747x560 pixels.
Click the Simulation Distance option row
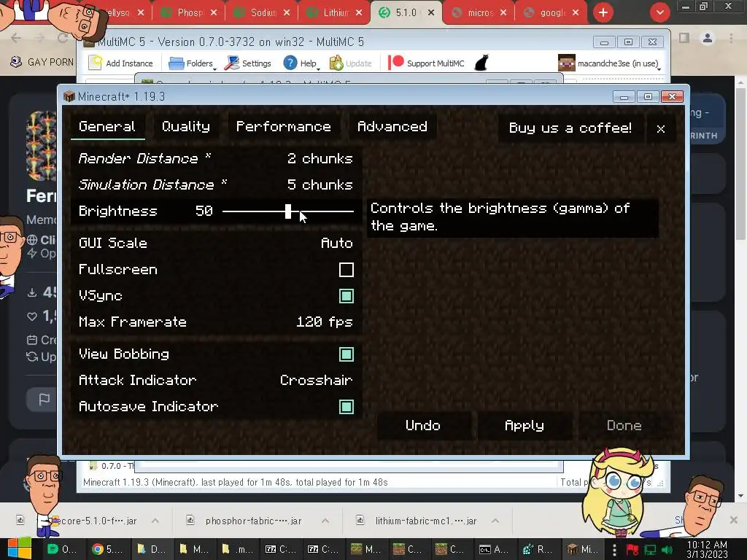(216, 184)
